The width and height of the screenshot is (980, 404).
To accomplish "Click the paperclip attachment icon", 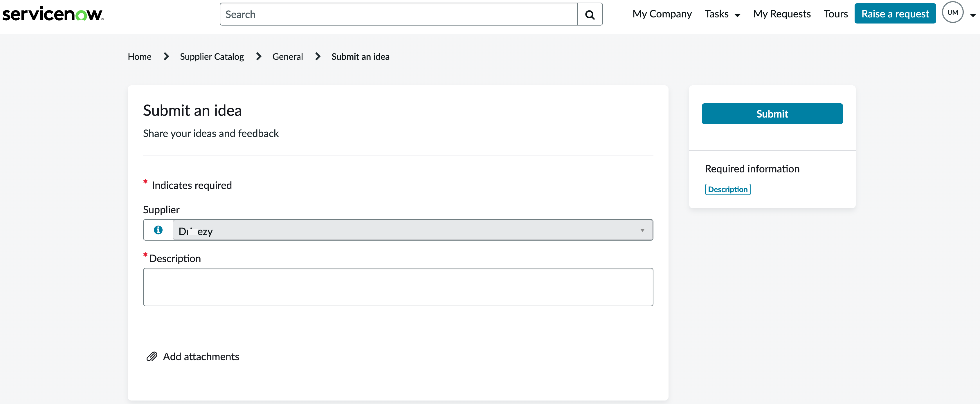I will tap(152, 356).
